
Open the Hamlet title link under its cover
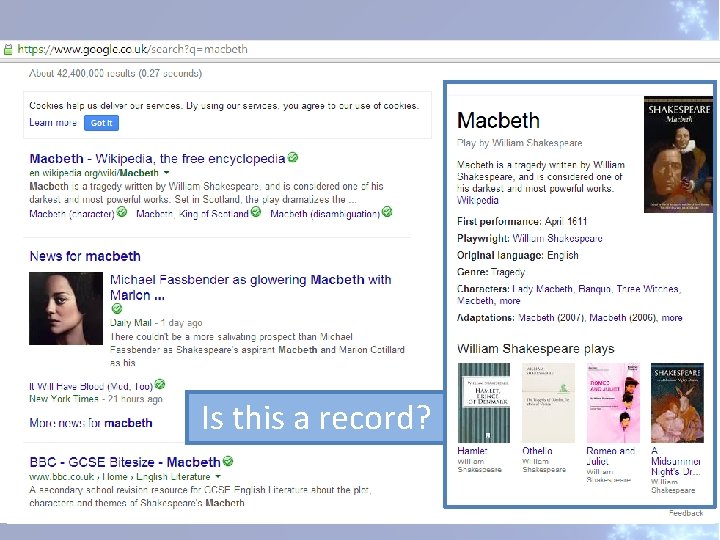(x=472, y=451)
